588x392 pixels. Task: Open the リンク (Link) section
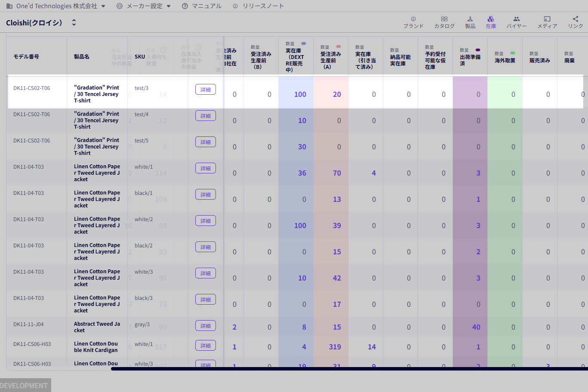[x=576, y=22]
